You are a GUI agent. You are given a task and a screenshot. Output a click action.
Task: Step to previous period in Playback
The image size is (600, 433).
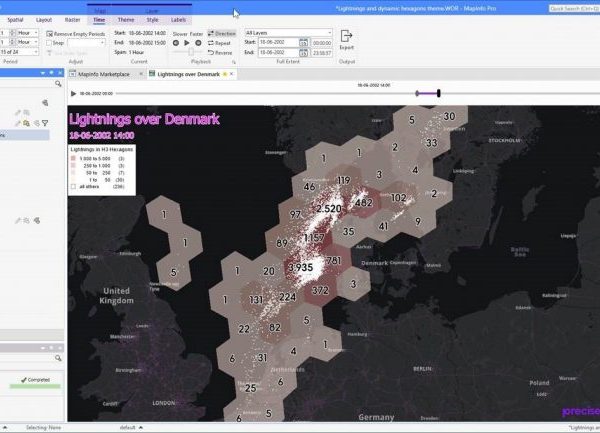(x=176, y=43)
